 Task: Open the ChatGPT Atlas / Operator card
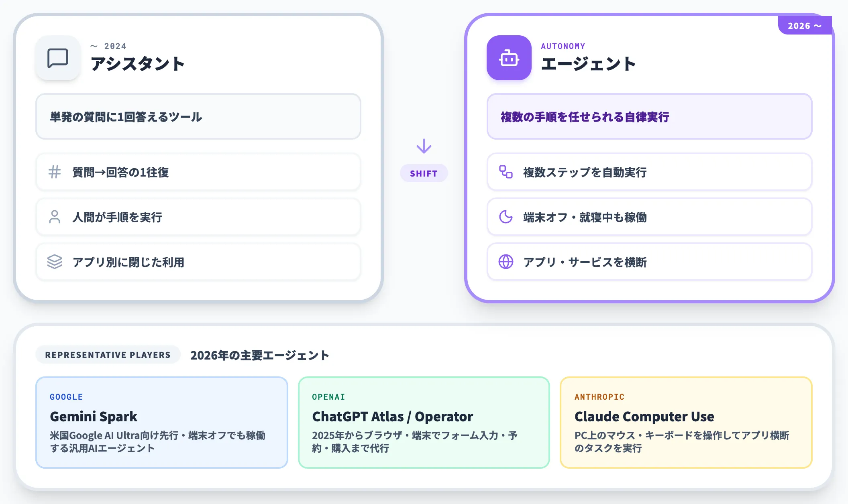click(424, 423)
